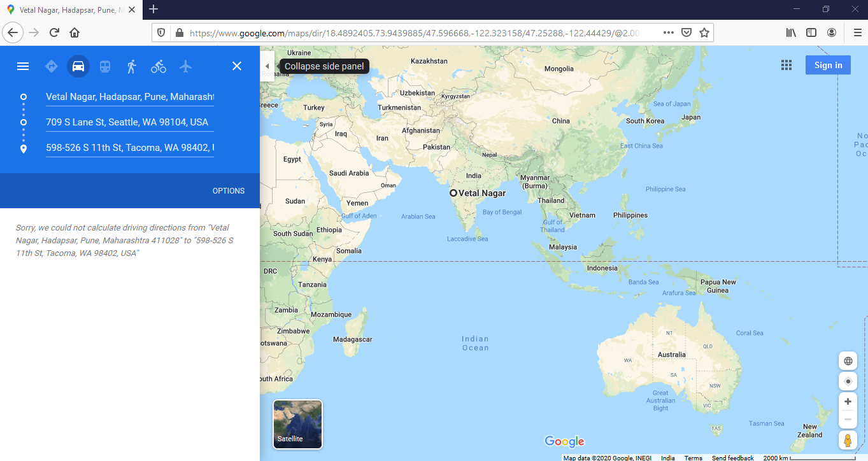Image resolution: width=868 pixels, height=461 pixels.
Task: Edit Vetal Nagar starting point field
Action: tap(130, 97)
